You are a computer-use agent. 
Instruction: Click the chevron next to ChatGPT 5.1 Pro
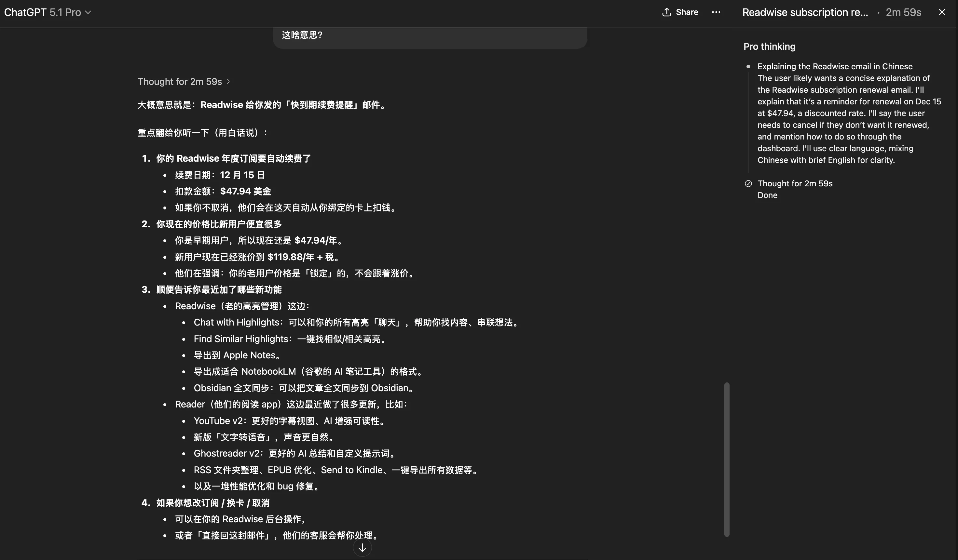[x=89, y=13]
